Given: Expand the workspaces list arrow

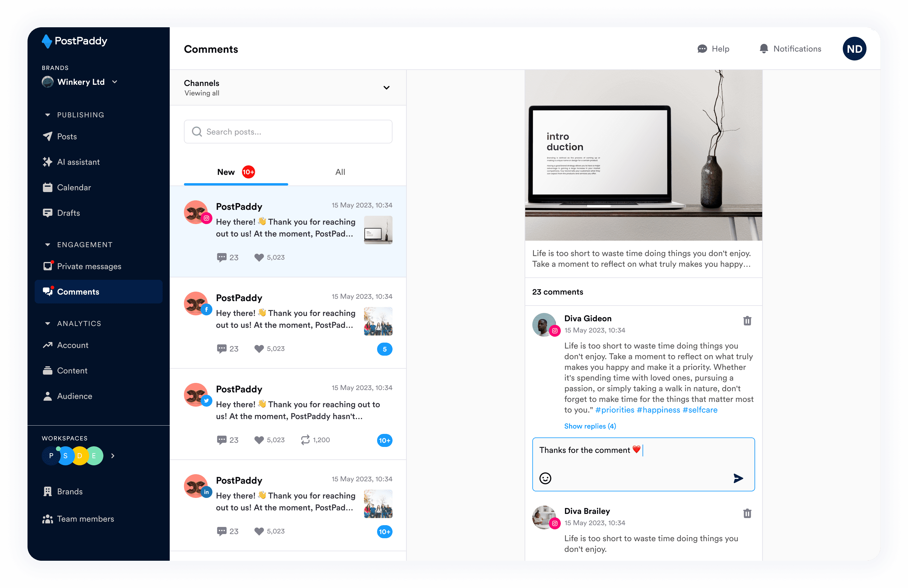Looking at the screenshot, I should [x=113, y=456].
